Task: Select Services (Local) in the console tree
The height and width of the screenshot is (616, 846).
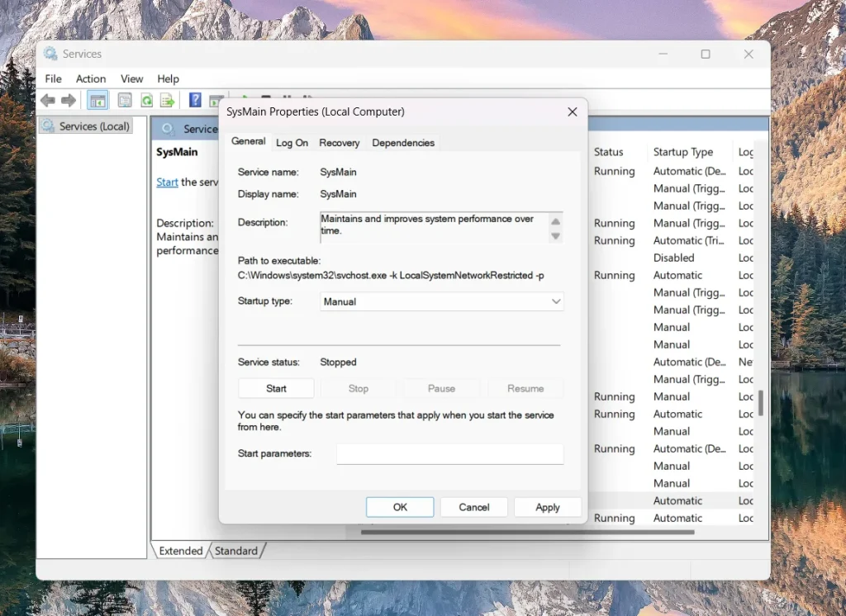Action: (x=86, y=126)
